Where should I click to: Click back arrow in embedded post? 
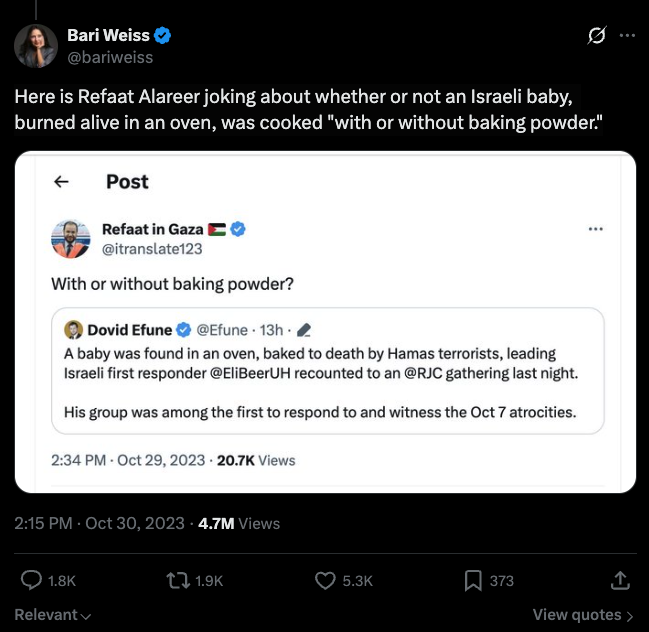[61, 181]
